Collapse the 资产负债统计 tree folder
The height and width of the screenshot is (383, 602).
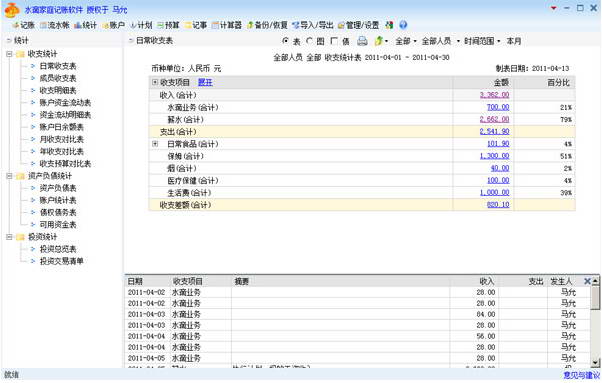[x=9, y=176]
